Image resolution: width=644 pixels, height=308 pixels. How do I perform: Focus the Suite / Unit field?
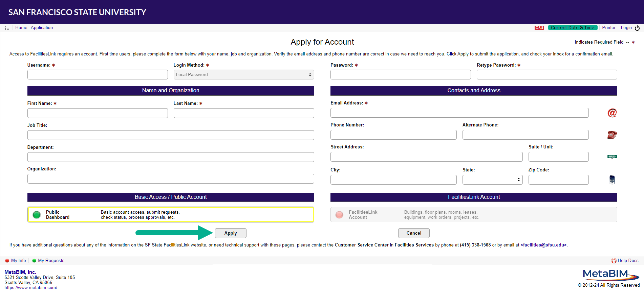(559, 157)
